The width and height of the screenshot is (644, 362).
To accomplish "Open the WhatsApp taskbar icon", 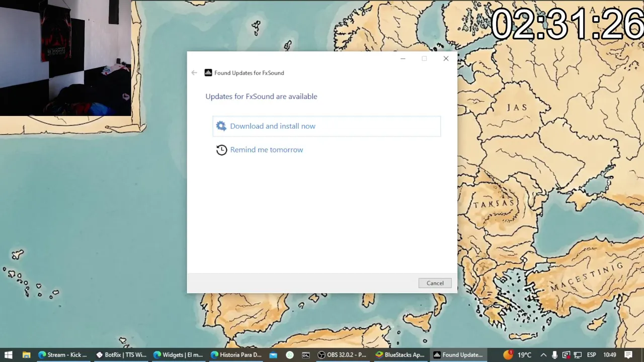I will [290, 354].
